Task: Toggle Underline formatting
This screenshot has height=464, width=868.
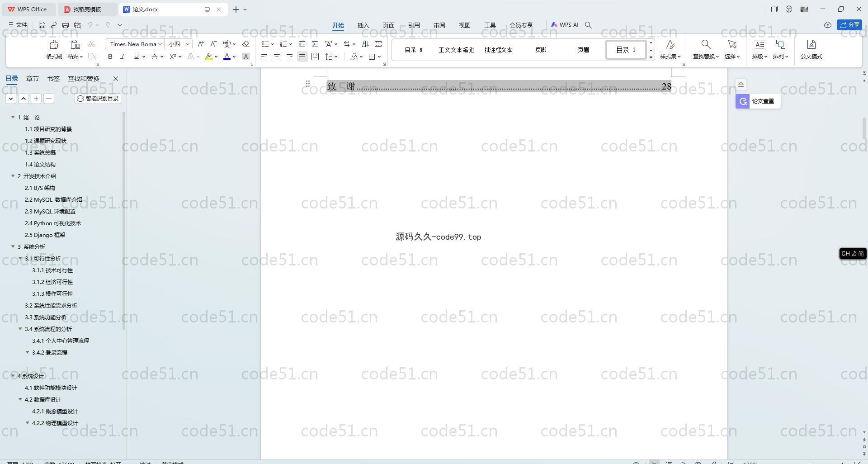Action: click(136, 57)
